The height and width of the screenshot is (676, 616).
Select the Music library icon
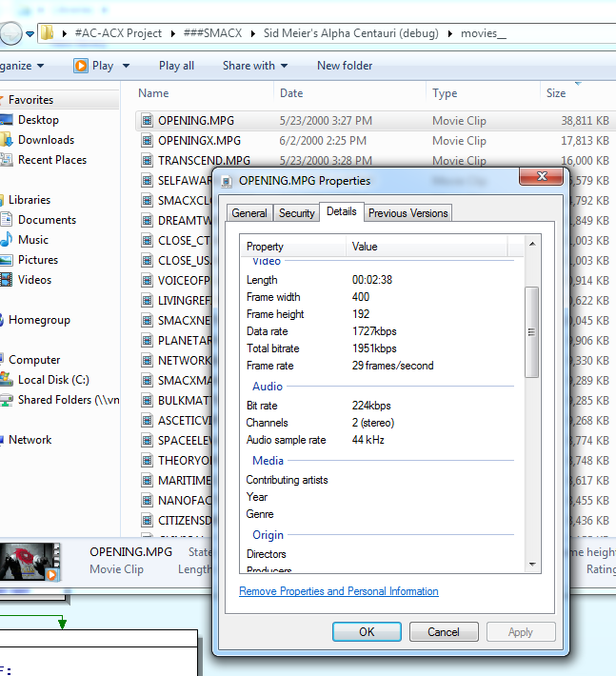(5, 240)
